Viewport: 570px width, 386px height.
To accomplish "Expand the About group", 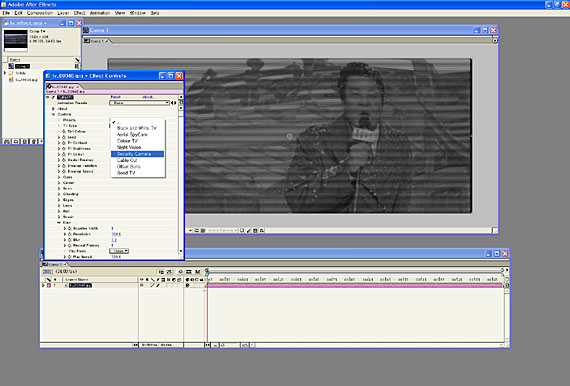I will click(x=53, y=109).
